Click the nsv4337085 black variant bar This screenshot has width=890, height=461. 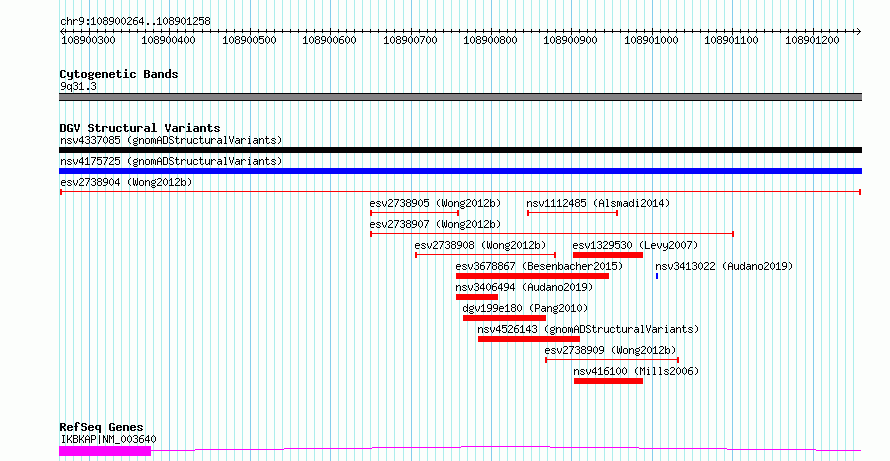tap(460, 150)
